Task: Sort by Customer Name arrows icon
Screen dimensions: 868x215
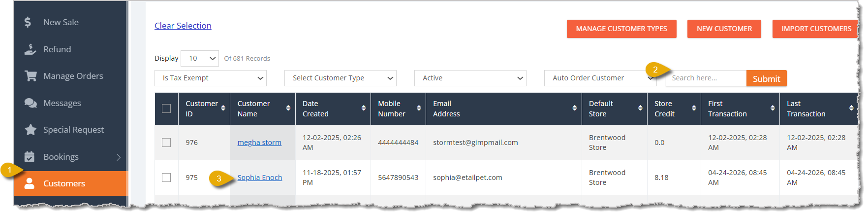Action: (288, 108)
